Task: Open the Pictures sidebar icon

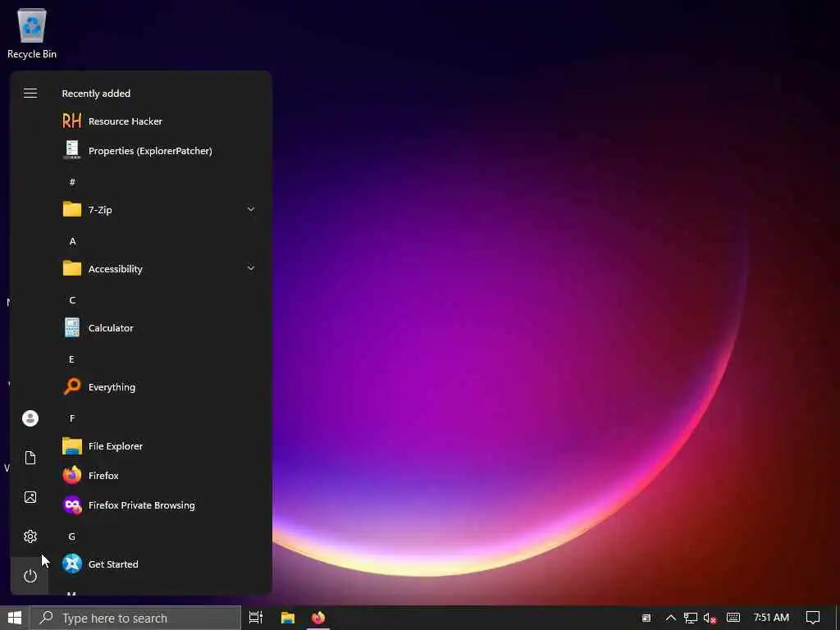Action: coord(30,497)
